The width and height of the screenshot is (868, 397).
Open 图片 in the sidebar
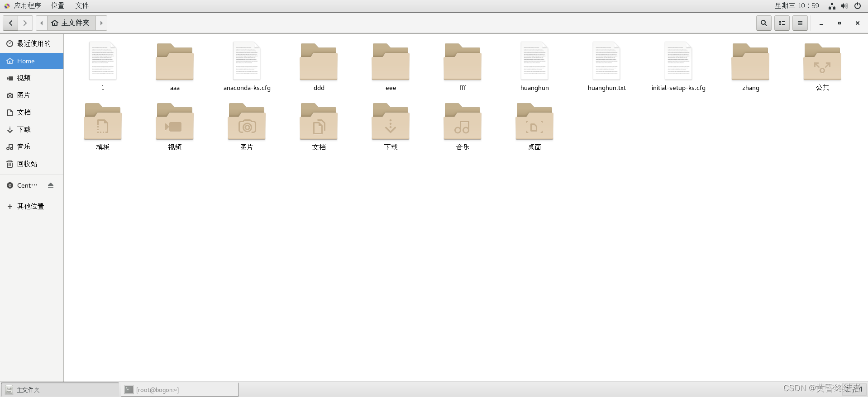pyautogui.click(x=32, y=95)
